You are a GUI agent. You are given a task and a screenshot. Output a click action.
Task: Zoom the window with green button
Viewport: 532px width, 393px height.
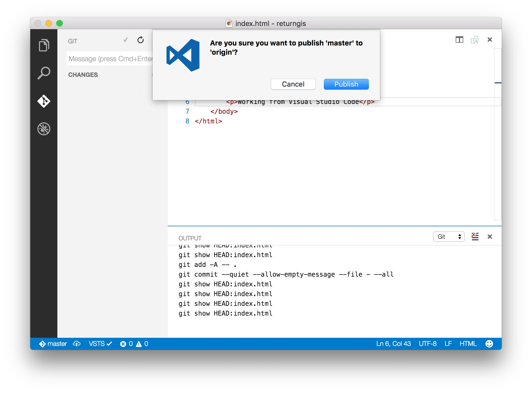pos(60,23)
